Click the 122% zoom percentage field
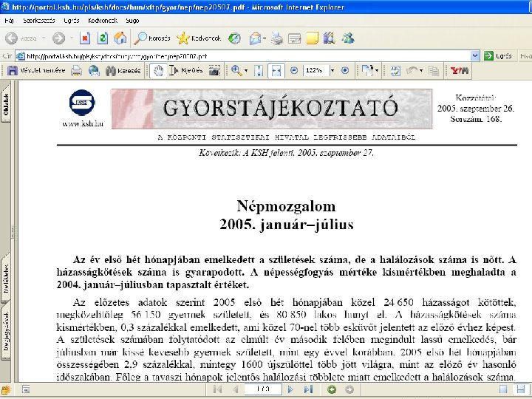The height and width of the screenshot is (399, 532). (x=316, y=71)
